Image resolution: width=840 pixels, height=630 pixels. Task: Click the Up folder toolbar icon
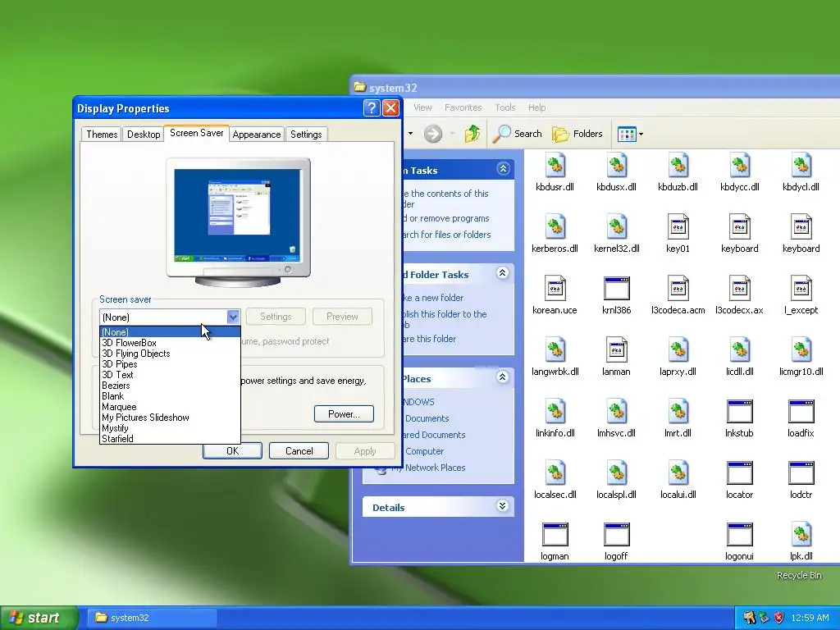click(x=472, y=134)
